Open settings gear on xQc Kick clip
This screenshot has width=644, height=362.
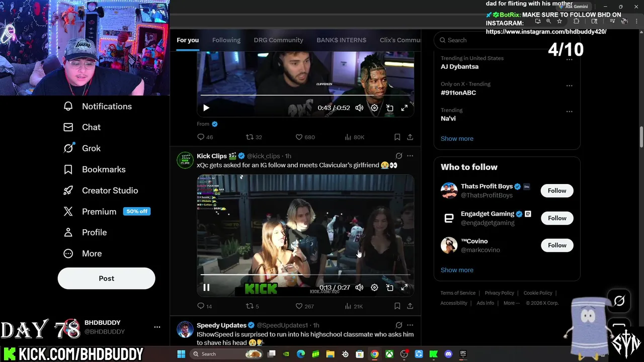(374, 288)
